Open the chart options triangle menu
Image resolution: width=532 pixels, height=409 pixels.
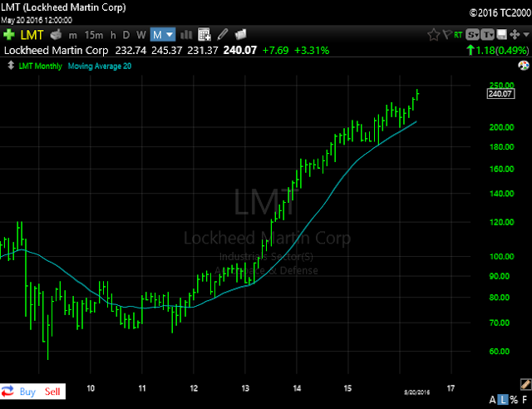[526, 35]
